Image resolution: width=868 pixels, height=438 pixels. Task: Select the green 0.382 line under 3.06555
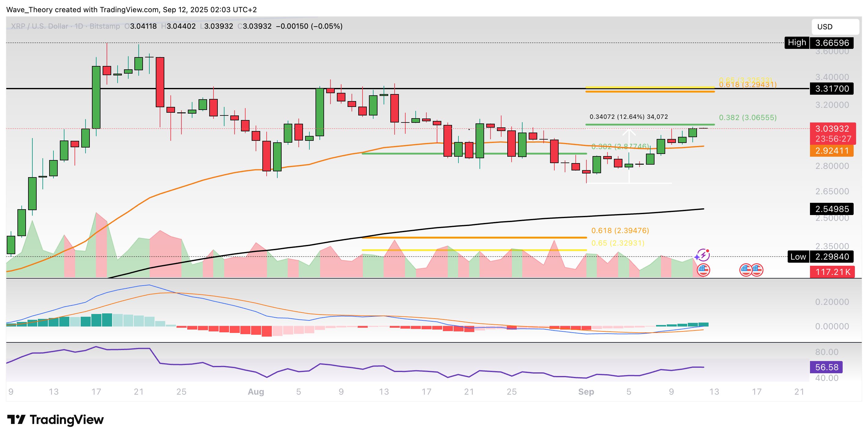click(x=650, y=125)
